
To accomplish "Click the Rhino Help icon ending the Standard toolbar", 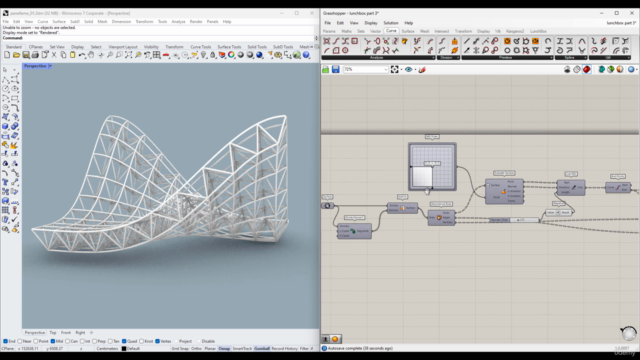I will (x=306, y=55).
